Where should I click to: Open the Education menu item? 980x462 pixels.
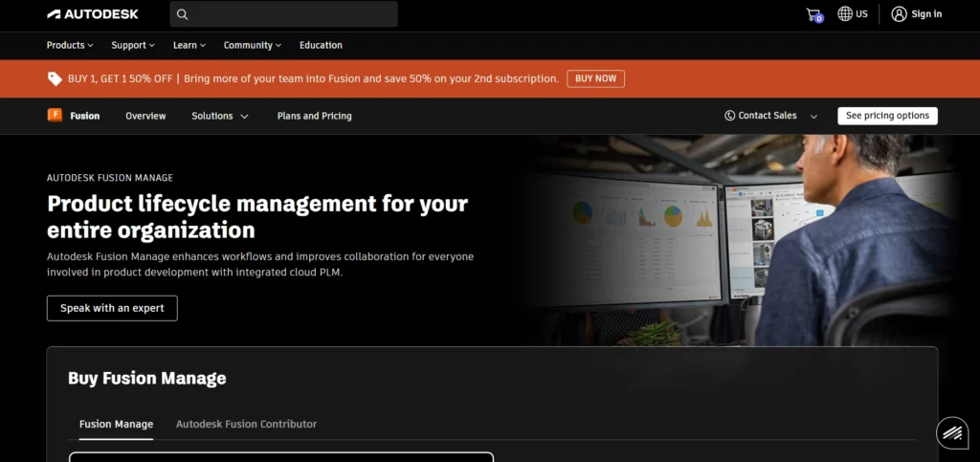321,45
